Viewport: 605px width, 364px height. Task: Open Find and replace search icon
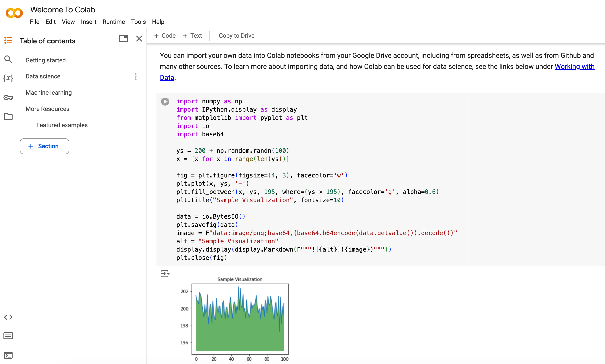point(8,59)
